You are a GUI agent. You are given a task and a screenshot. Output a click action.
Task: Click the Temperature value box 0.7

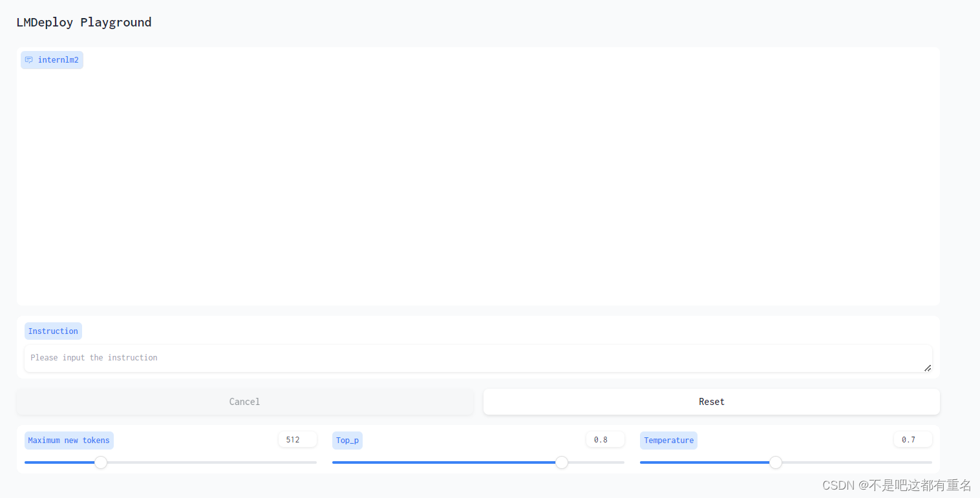913,440
